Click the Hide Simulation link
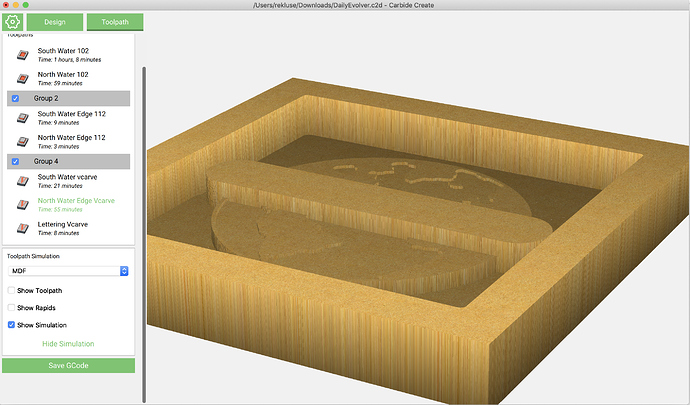 pos(68,344)
